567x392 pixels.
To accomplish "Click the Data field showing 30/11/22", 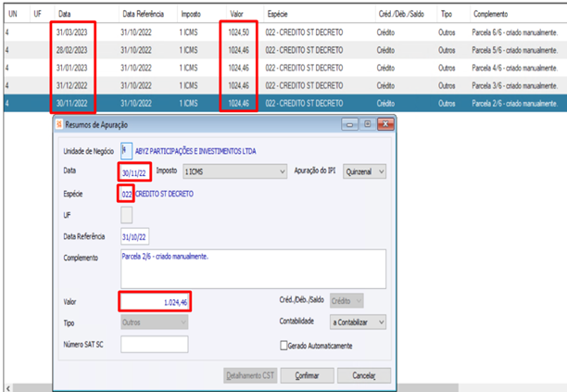I will click(134, 172).
